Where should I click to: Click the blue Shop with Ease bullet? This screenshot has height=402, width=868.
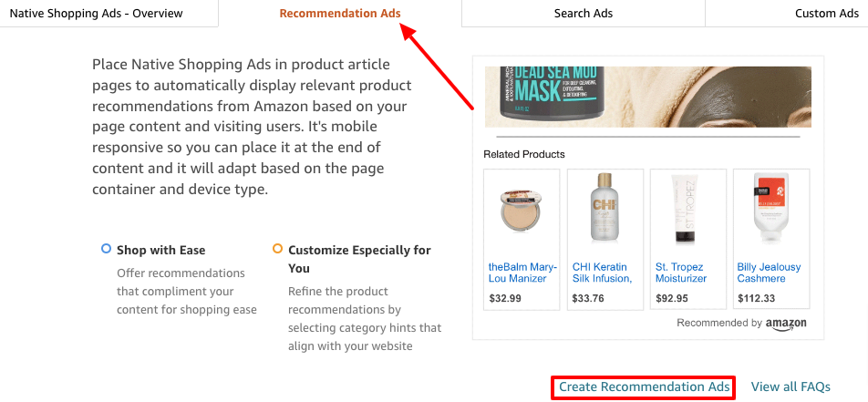point(107,249)
